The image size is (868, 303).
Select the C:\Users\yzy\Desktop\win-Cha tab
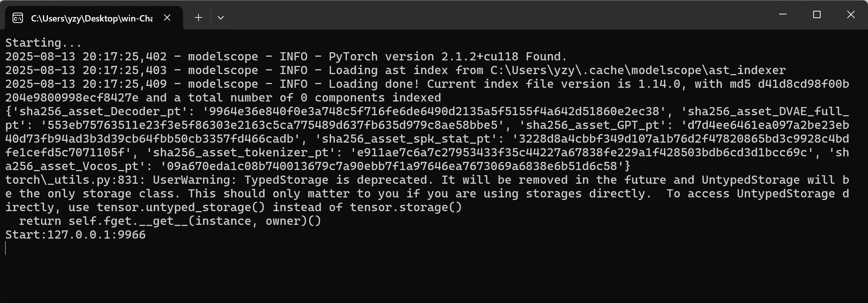[x=91, y=18]
